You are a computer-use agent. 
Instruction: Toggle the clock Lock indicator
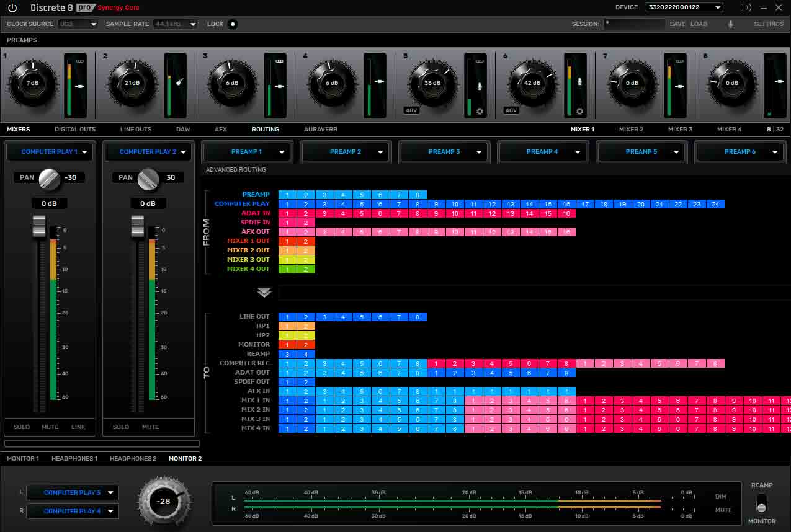pos(232,24)
